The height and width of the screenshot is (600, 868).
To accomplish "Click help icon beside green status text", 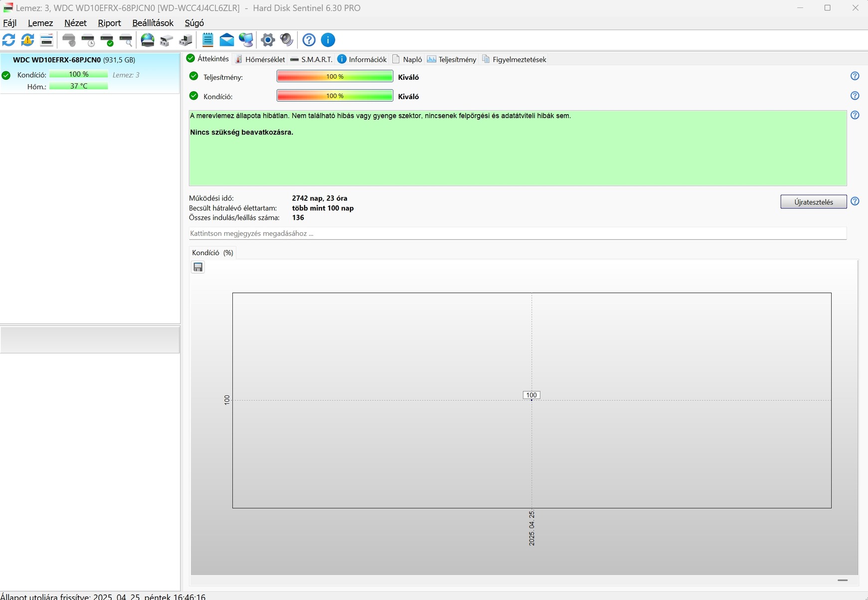I will pos(855,115).
